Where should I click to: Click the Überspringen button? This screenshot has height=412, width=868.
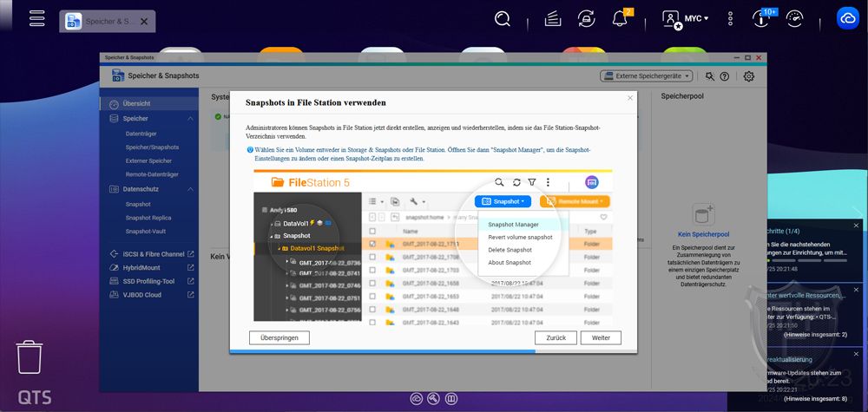[x=279, y=337]
